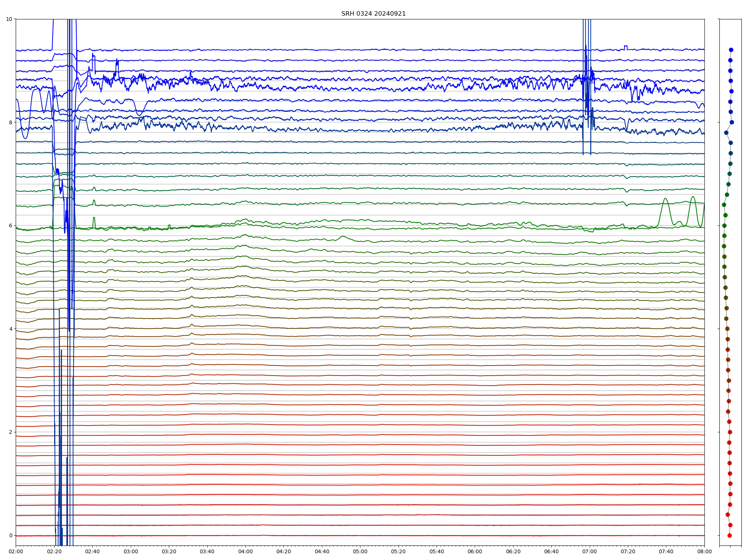The height and width of the screenshot is (560, 747).
Task: Click the y-axis tick label 8
Action: 10,122
